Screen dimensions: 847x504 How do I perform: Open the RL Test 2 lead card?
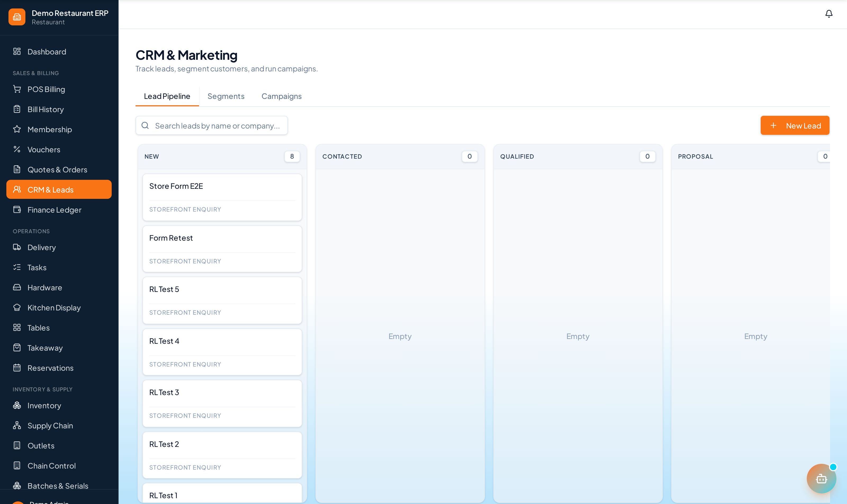[222, 455]
